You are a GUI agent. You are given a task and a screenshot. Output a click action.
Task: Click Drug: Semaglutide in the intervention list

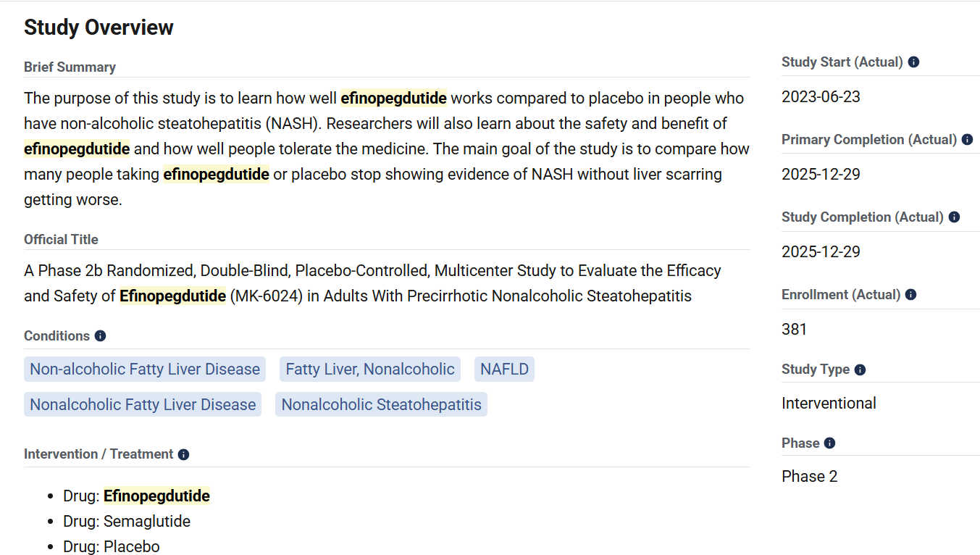click(127, 522)
